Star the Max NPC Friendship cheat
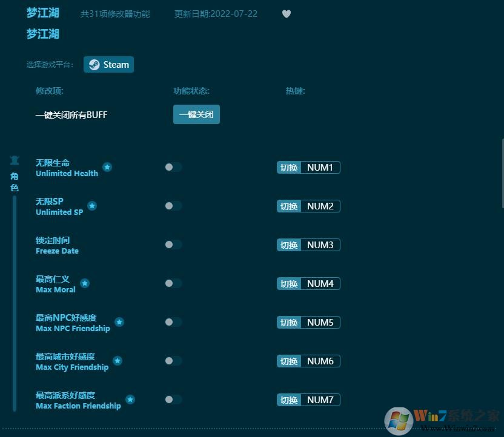This screenshot has width=504, height=437. (119, 322)
